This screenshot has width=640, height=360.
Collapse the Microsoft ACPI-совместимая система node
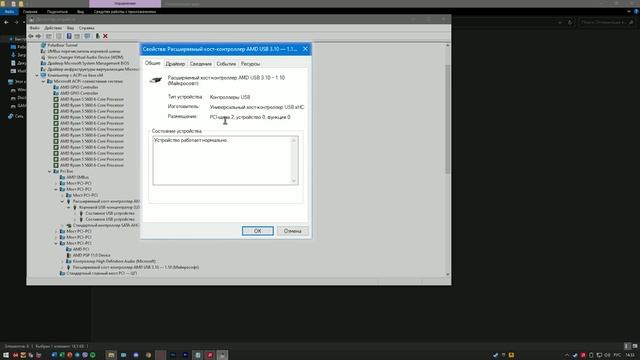pos(43,81)
